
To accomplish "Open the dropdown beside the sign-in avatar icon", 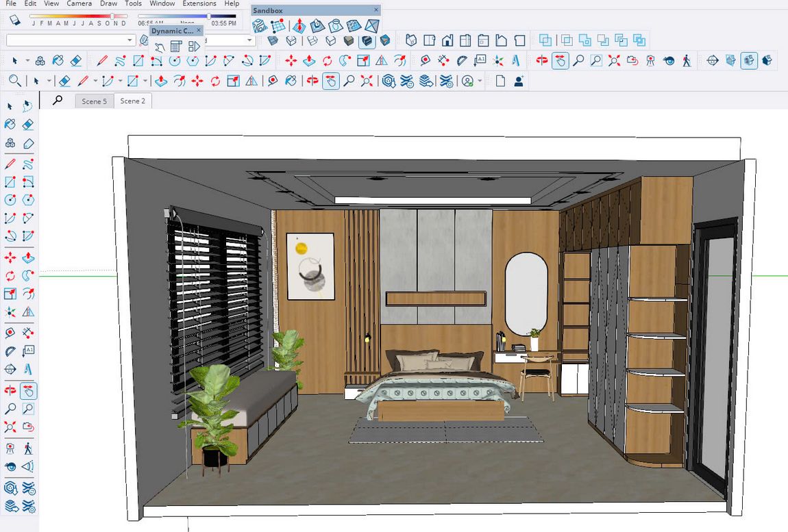I will tap(480, 81).
